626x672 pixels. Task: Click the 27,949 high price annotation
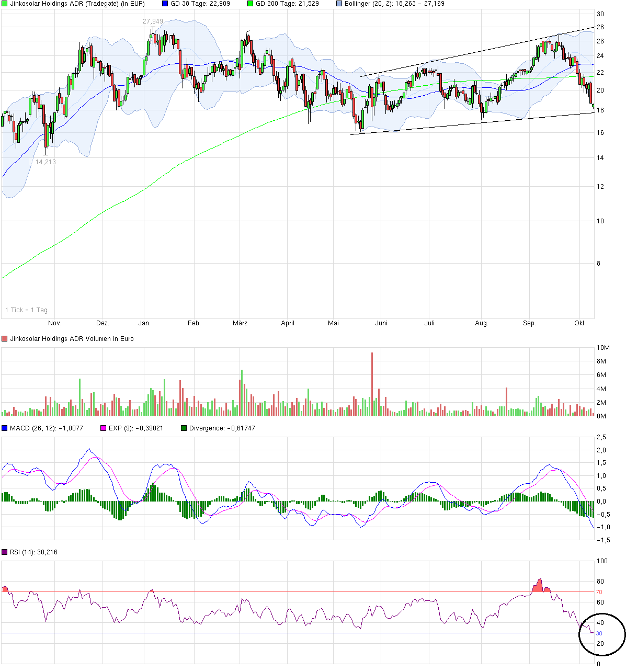click(x=153, y=21)
